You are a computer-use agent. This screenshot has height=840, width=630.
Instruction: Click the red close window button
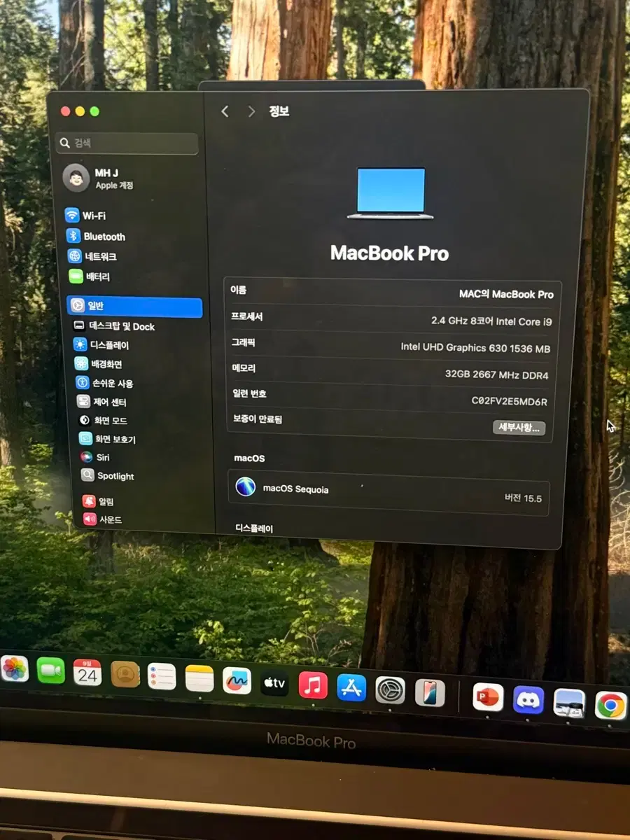coord(66,111)
